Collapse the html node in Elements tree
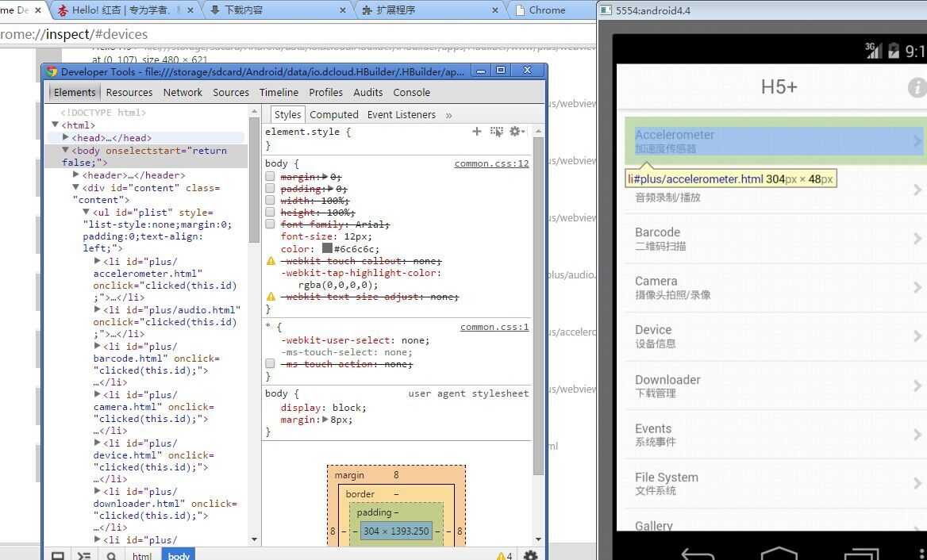This screenshot has width=927, height=560. (x=56, y=125)
